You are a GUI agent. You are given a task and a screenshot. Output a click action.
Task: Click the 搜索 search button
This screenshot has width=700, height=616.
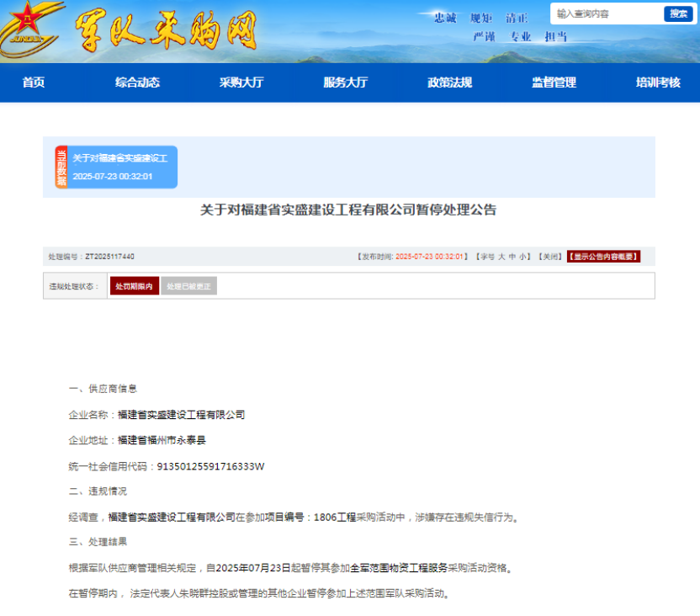tap(678, 13)
